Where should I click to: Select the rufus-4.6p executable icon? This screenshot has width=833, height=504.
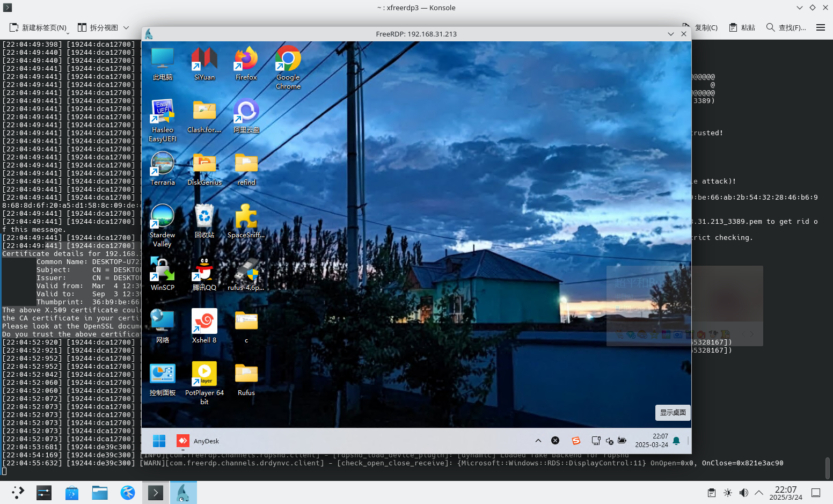click(x=246, y=274)
